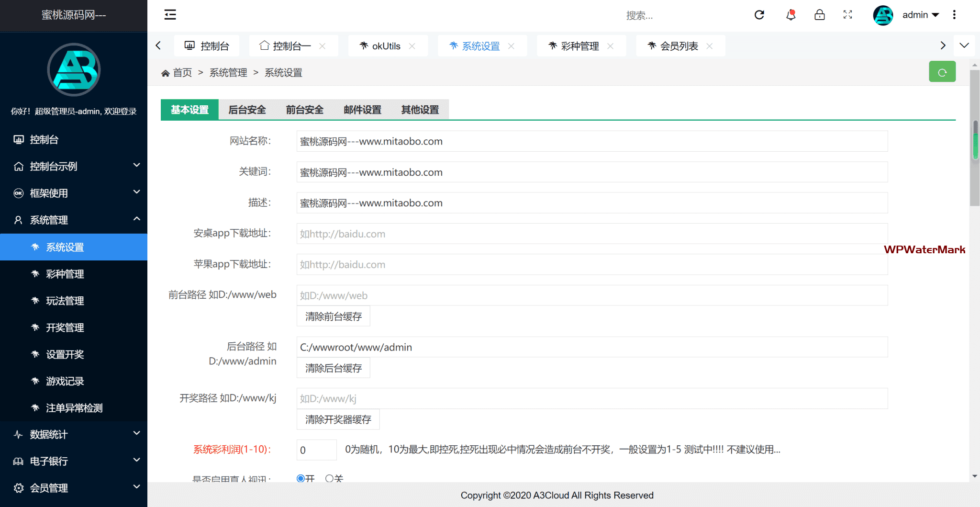Open the admin user dropdown
The height and width of the screenshot is (507, 980).
[x=920, y=15]
